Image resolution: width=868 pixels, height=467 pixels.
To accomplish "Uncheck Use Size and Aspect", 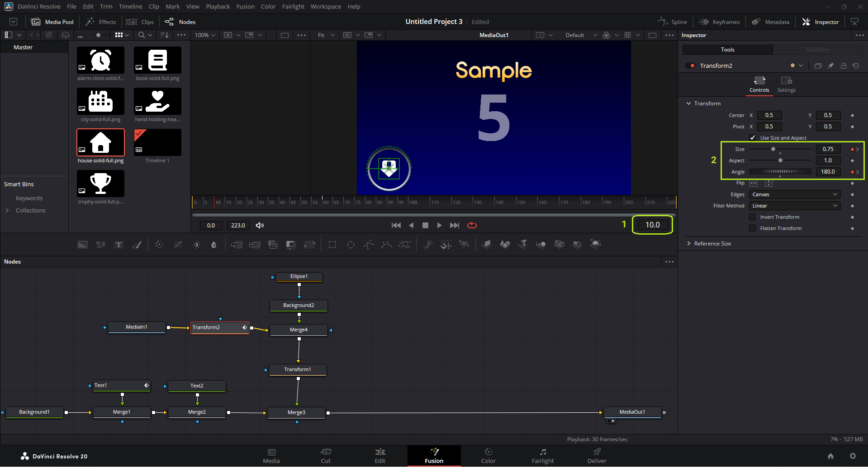I will [753, 138].
